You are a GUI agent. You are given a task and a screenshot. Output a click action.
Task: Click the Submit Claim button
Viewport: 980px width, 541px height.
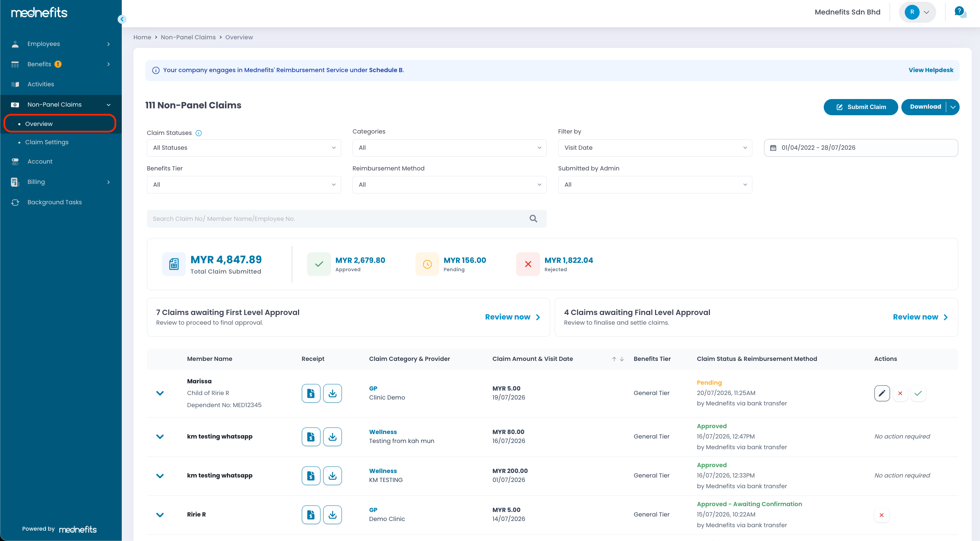(x=861, y=107)
